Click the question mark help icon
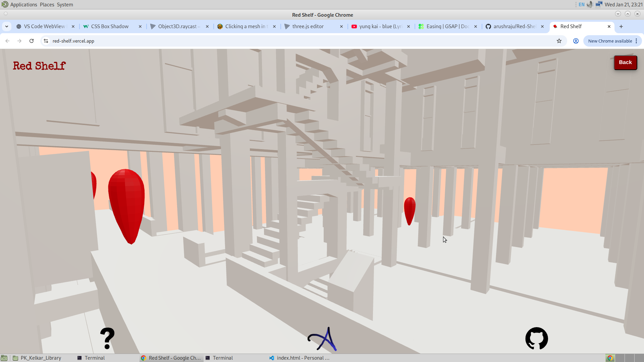The image size is (644, 362). click(107, 339)
